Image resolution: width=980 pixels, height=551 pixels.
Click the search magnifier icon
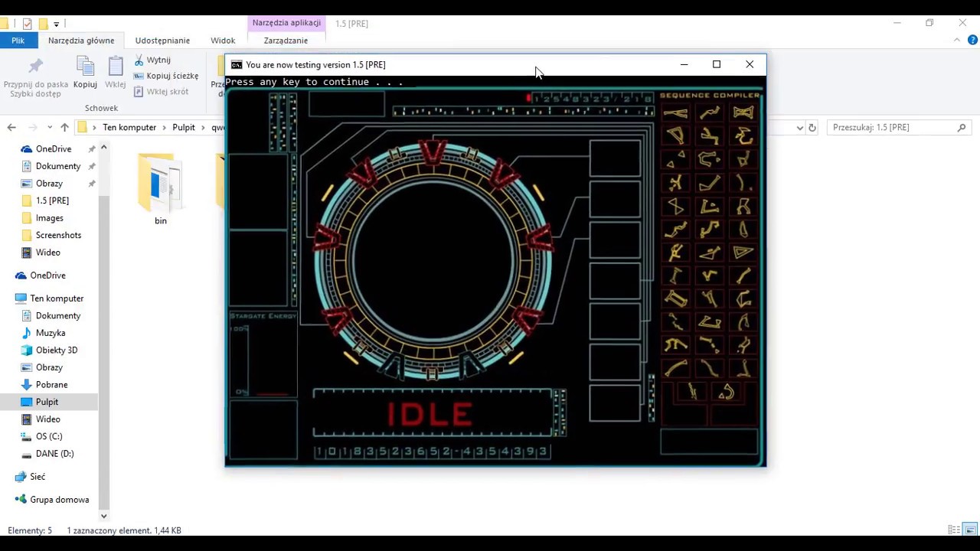click(962, 127)
